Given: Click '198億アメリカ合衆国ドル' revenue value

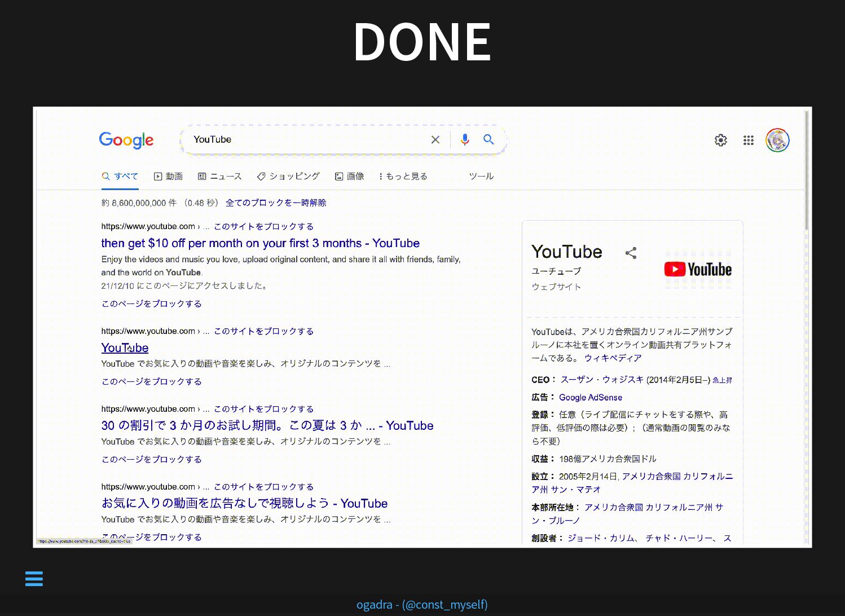Looking at the screenshot, I should click(x=608, y=459).
